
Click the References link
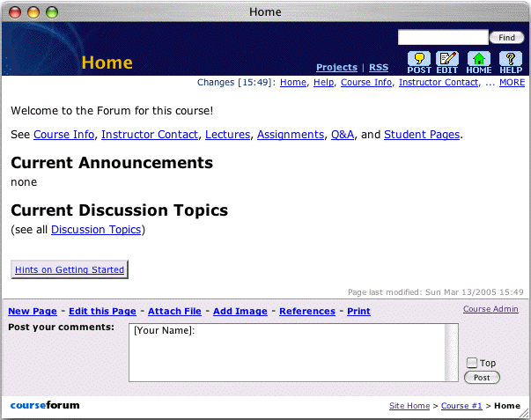[307, 312]
